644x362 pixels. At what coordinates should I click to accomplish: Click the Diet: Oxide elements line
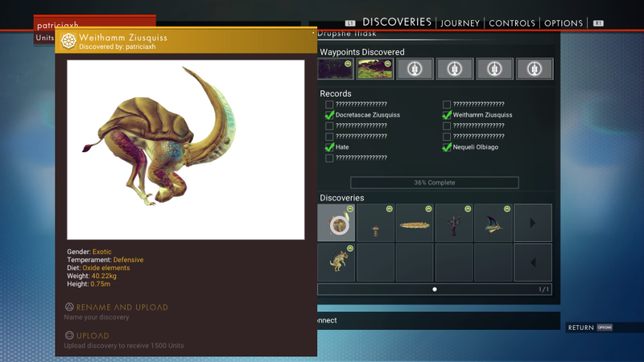click(x=98, y=268)
